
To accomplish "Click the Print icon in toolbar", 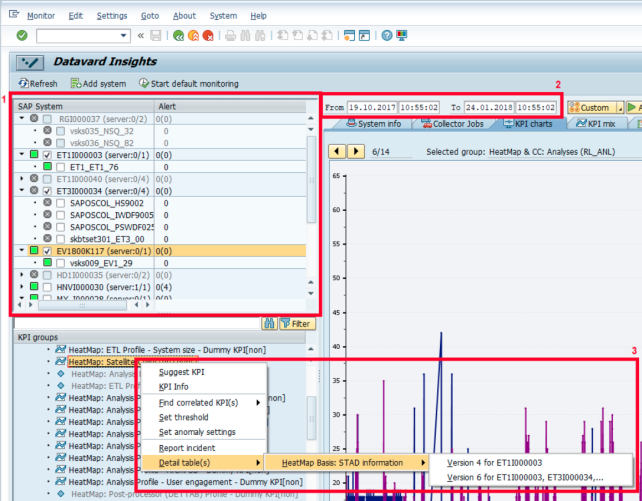I will [231, 36].
